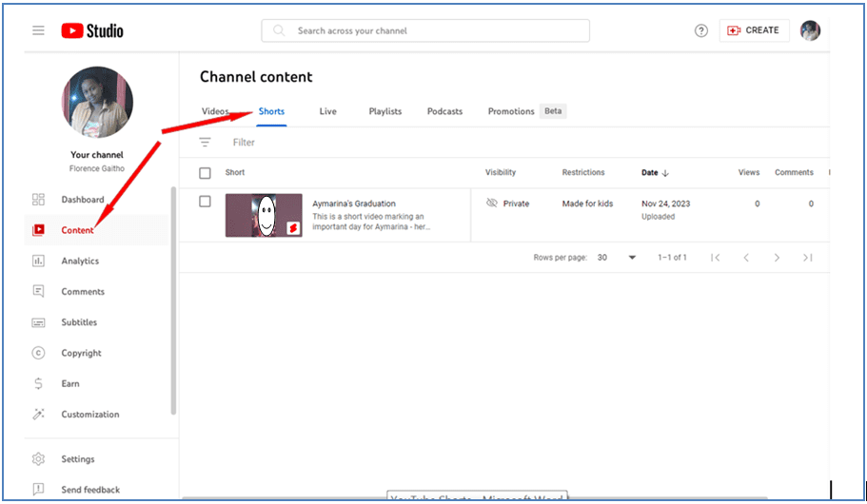Switch to the Videos tab
Viewport: 867px width, 504px height.
point(215,111)
